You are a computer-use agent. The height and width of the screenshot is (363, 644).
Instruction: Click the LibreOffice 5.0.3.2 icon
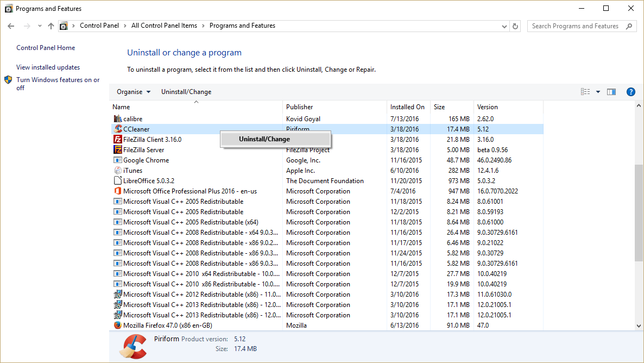click(117, 181)
